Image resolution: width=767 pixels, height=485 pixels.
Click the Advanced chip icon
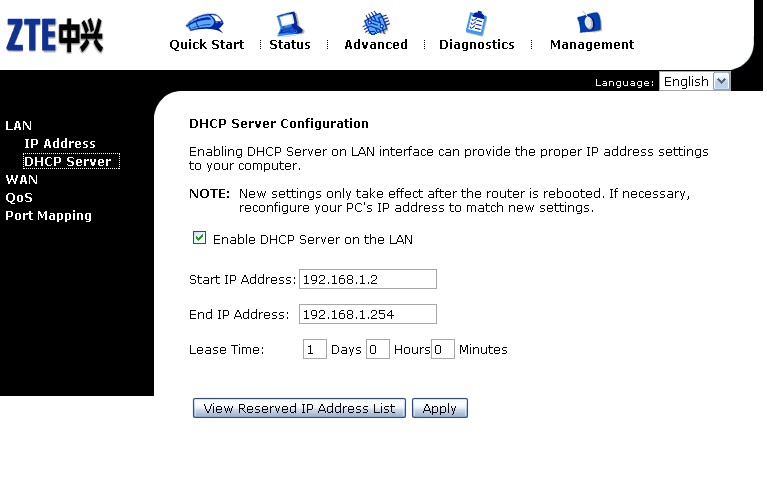376,22
